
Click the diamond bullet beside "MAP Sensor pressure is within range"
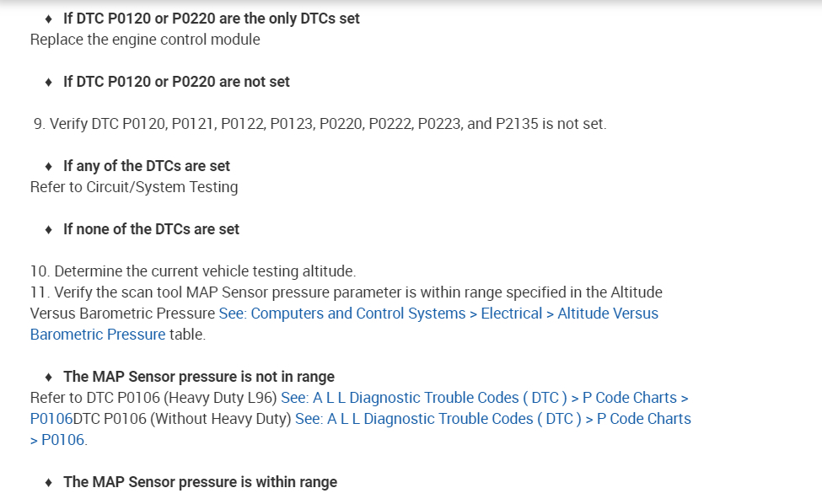coord(49,482)
